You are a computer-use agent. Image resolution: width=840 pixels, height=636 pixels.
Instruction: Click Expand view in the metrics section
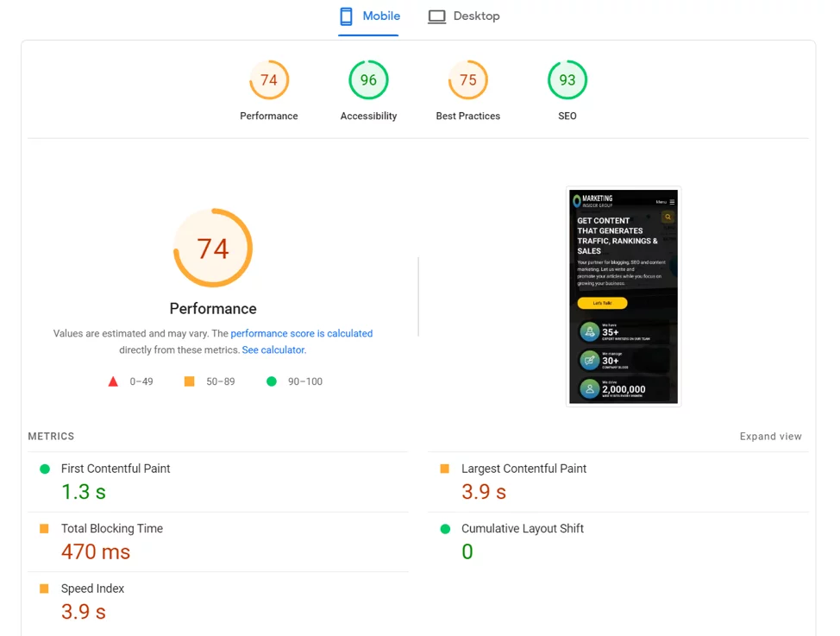point(771,437)
